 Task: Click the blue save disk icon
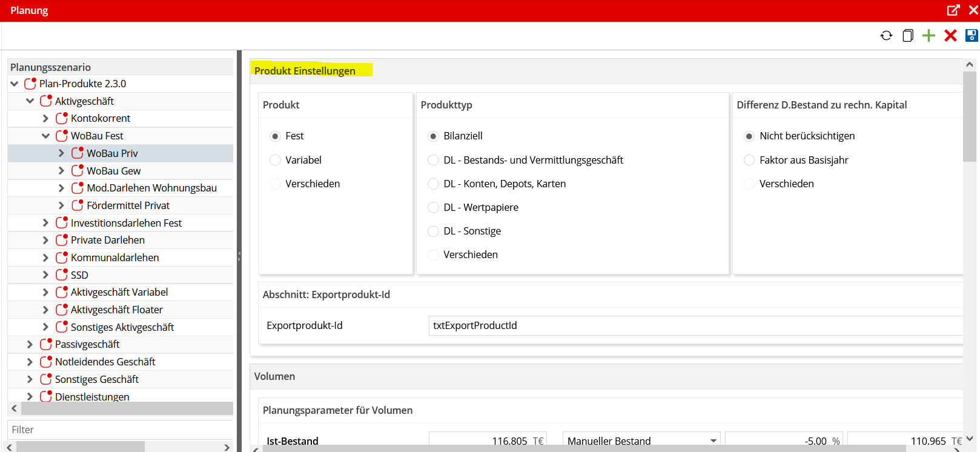pyautogui.click(x=972, y=36)
